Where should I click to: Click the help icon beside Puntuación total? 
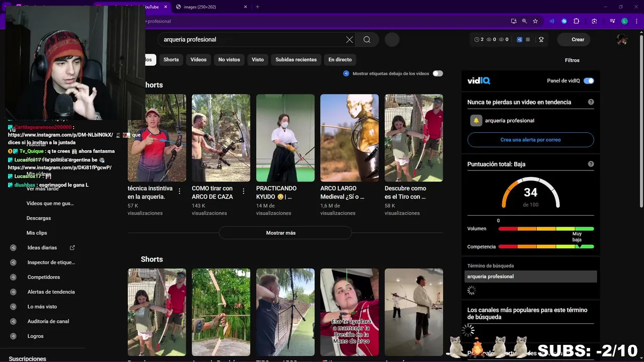(591, 164)
